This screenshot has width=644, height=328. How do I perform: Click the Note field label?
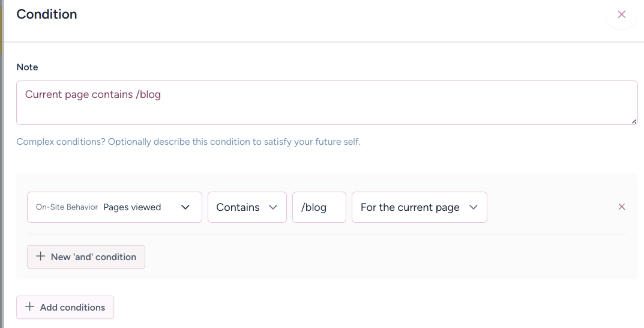27,67
